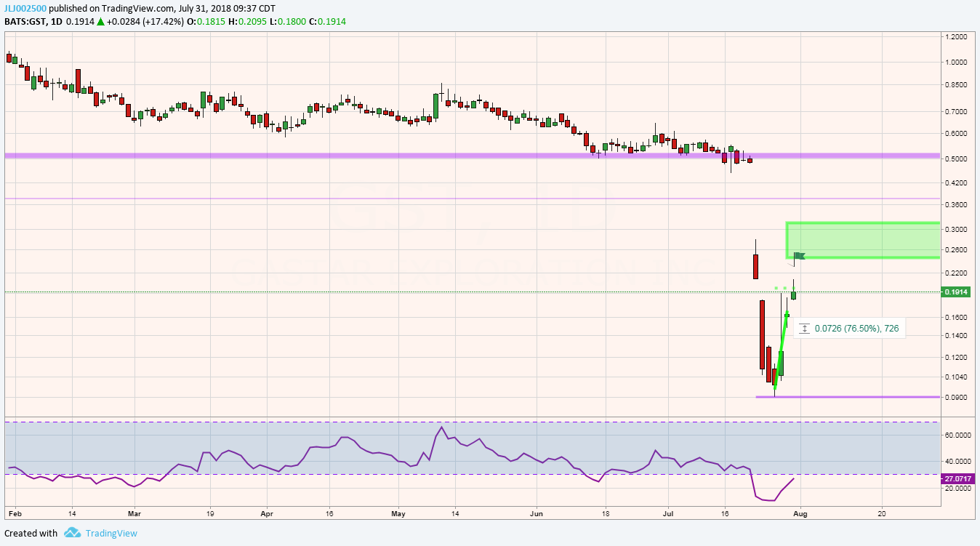Click the TradingView cloud logo icon
The image size is (980, 546).
(72, 533)
